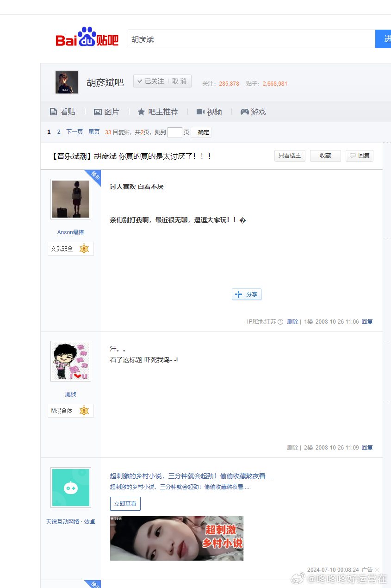Click the 收藏 favorite button
The image size is (391, 588).
click(325, 156)
